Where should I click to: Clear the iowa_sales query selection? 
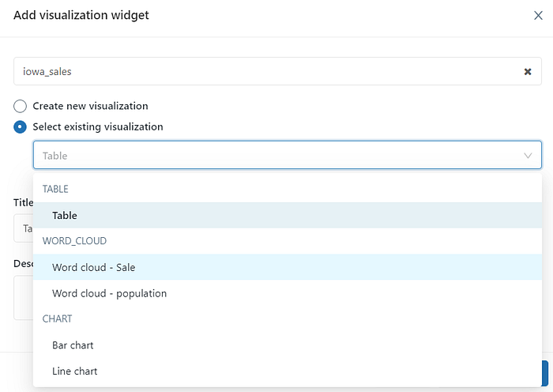pyautogui.click(x=528, y=72)
